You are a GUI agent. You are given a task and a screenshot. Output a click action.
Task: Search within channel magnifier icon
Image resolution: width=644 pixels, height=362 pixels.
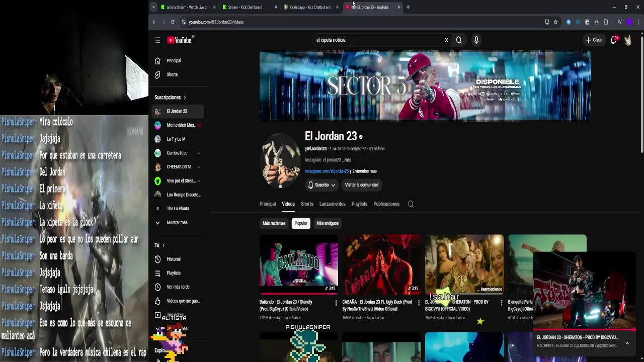point(411,204)
